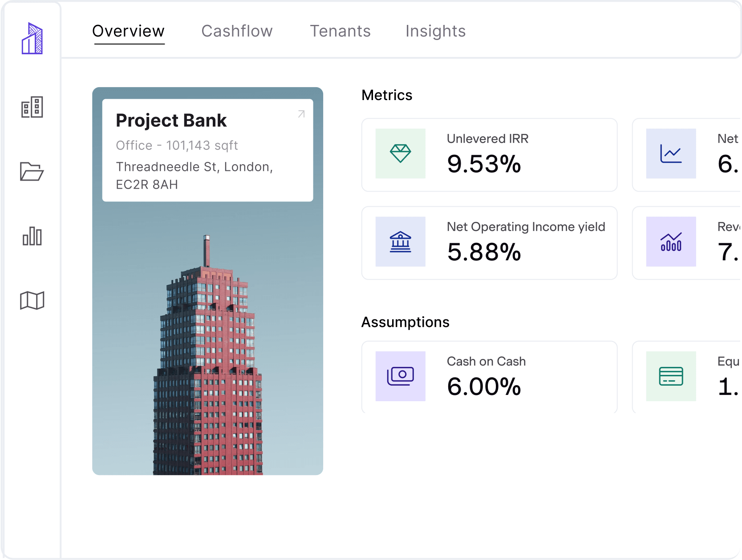The height and width of the screenshot is (560, 742).
Task: Select the Overview tab
Action: pos(129,31)
